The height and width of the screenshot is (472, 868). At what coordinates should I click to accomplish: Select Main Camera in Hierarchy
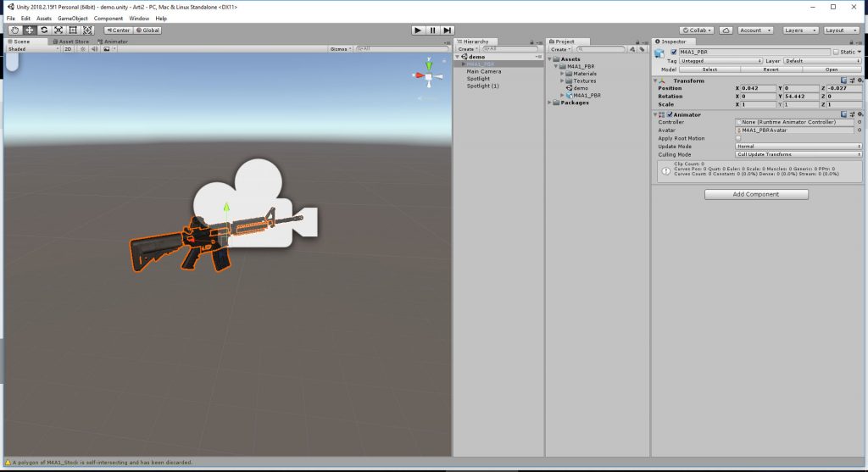pos(484,71)
